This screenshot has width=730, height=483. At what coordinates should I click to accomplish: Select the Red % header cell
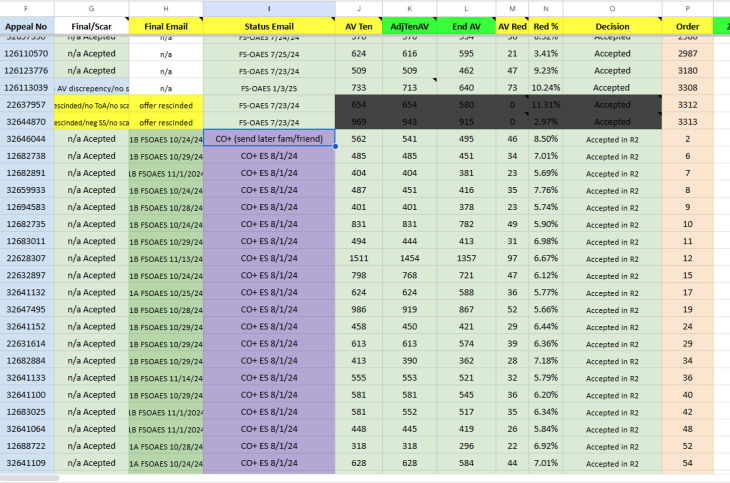tap(545, 24)
